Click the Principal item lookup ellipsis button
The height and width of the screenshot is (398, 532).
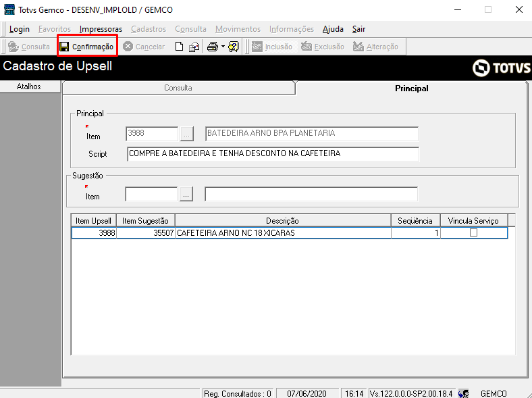[186, 134]
